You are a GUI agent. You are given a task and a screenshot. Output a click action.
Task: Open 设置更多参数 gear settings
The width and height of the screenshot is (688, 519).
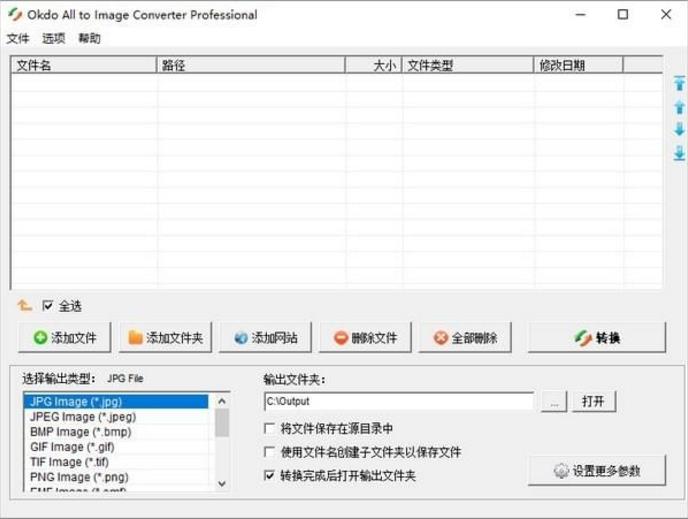(x=597, y=470)
